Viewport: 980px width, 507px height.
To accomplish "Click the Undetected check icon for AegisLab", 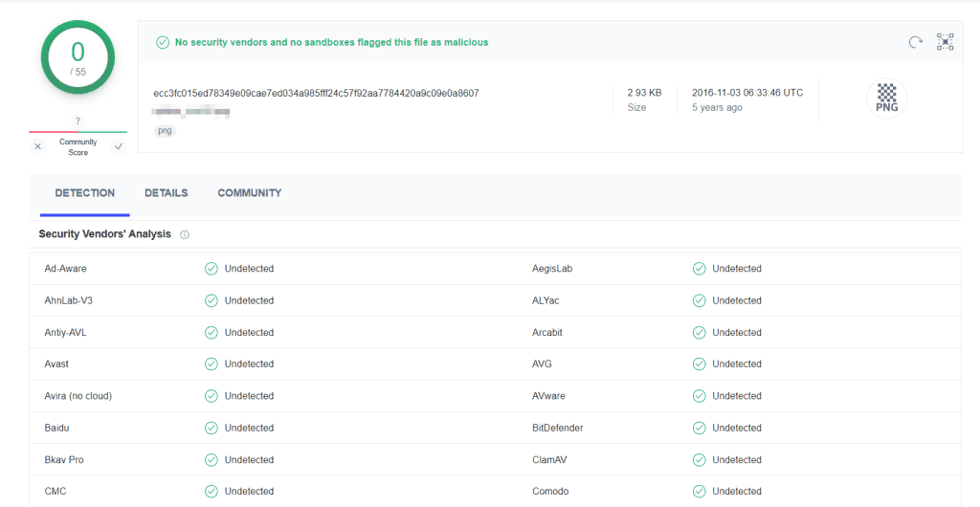I will (699, 269).
